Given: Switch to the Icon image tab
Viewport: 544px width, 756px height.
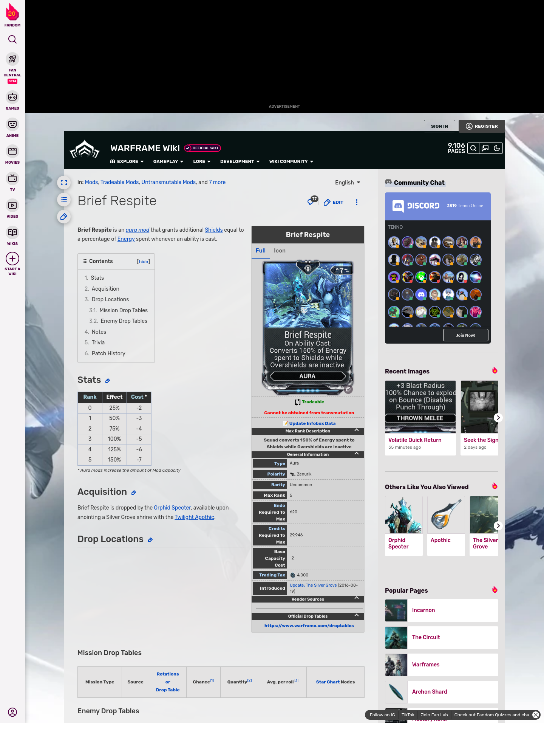Looking at the screenshot, I should [x=280, y=251].
